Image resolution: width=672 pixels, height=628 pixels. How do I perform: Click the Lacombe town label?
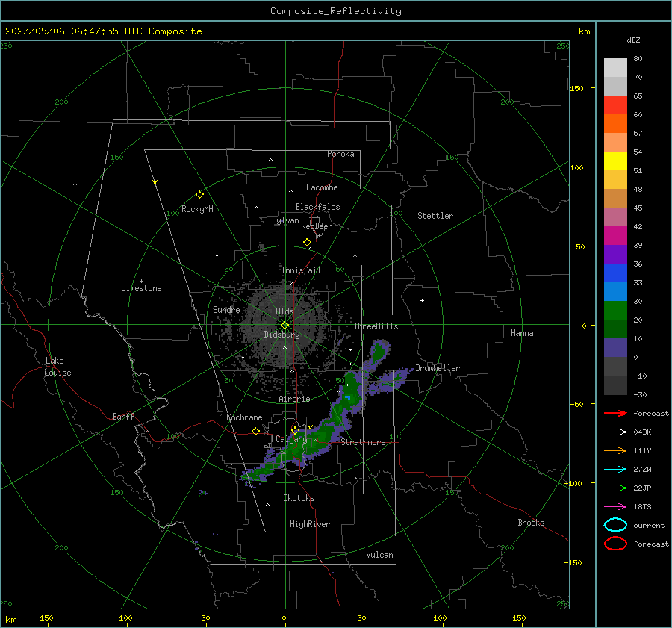pos(322,187)
